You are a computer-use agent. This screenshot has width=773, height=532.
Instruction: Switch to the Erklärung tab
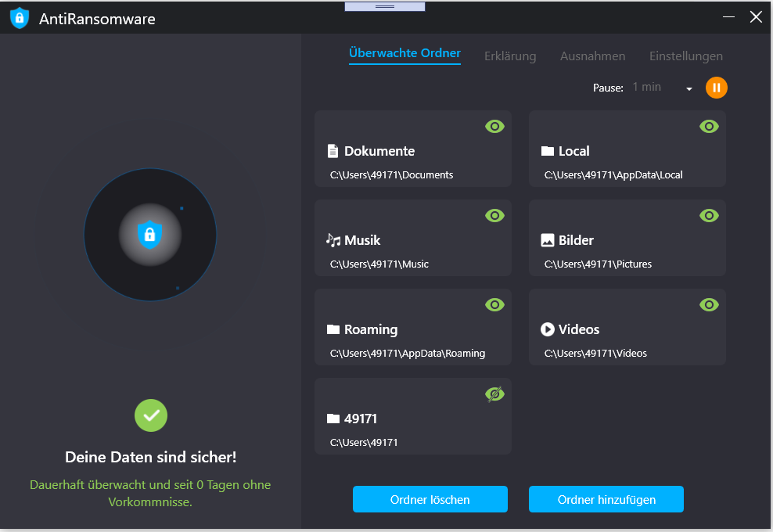tap(510, 56)
